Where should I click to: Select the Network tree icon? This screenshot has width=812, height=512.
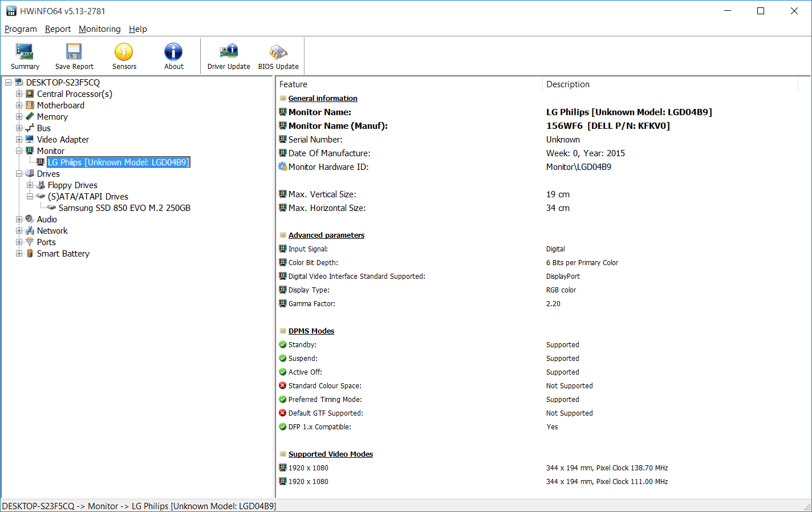point(30,230)
